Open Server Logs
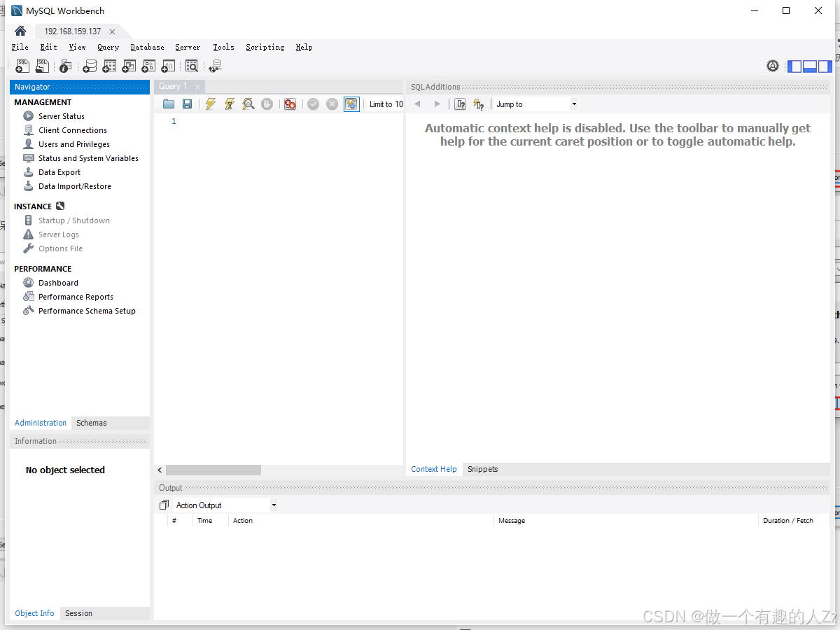The image size is (840, 630). click(59, 234)
